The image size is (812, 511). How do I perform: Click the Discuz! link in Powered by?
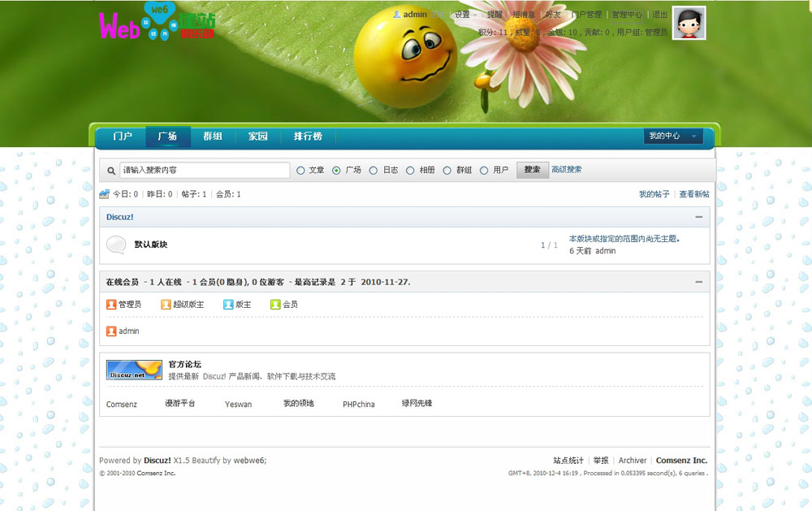(x=158, y=460)
